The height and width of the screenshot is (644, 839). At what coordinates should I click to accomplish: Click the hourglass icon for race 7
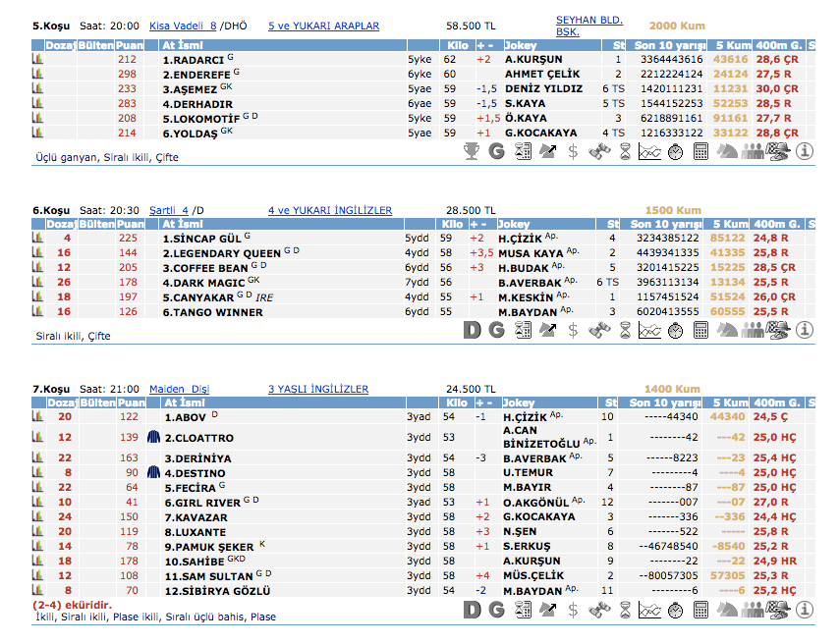(624, 611)
